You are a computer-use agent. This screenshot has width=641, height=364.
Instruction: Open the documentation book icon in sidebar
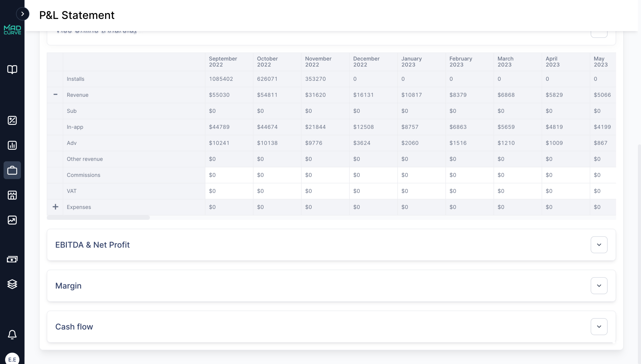pyautogui.click(x=12, y=70)
